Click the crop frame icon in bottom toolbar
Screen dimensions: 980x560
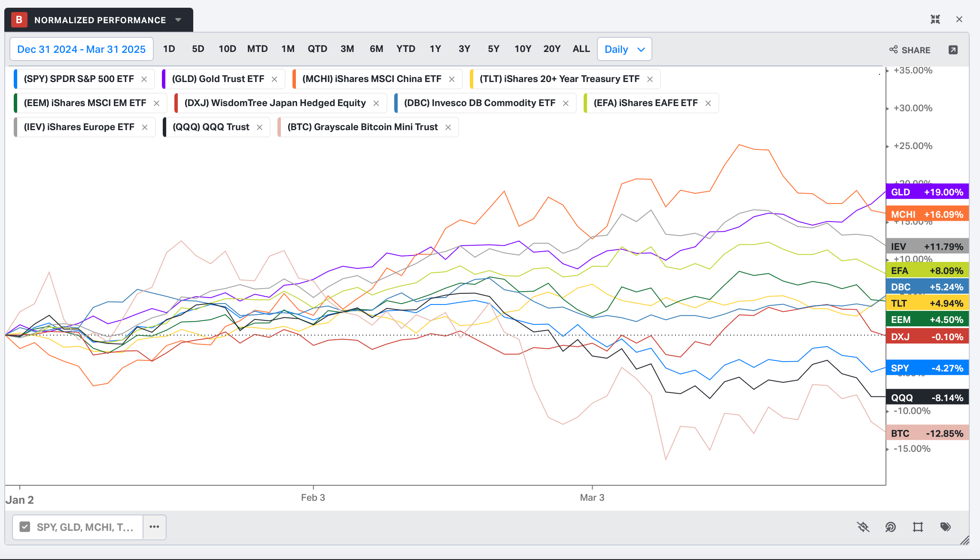918,527
